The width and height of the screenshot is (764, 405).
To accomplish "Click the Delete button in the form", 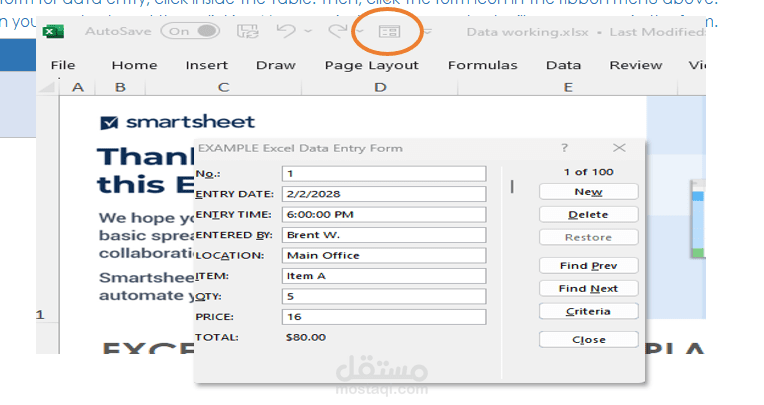I will coord(589,214).
